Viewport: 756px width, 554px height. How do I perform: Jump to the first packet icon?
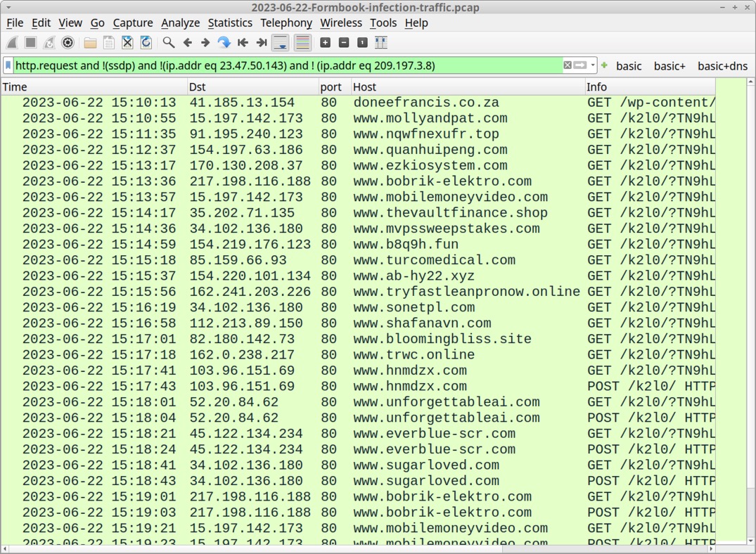[x=243, y=42]
